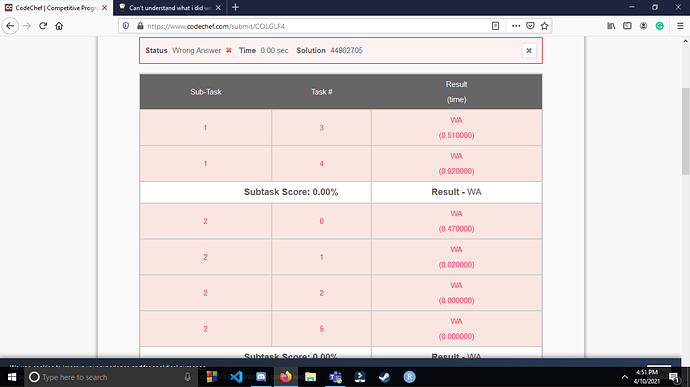Click task number 4 cell
The width and height of the screenshot is (690, 387).
coord(322,163)
